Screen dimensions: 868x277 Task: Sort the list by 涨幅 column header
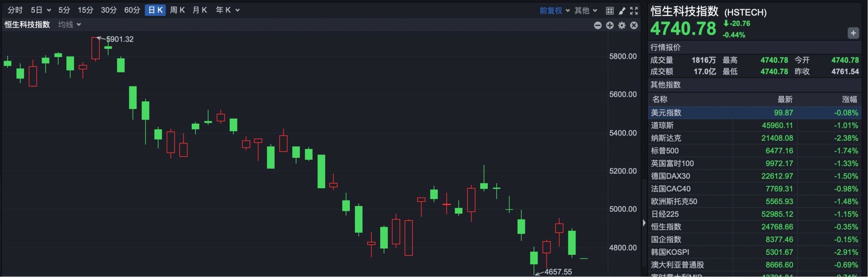tap(849, 99)
